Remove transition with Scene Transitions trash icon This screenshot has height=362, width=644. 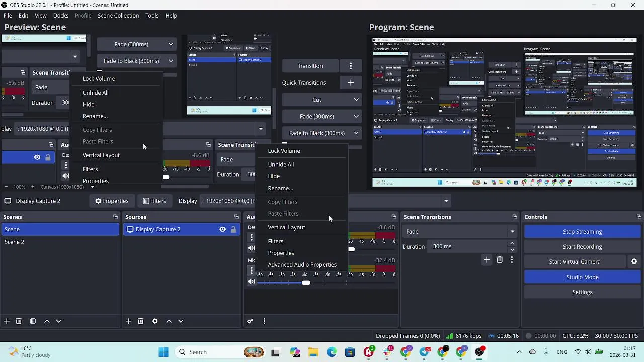pyautogui.click(x=500, y=260)
